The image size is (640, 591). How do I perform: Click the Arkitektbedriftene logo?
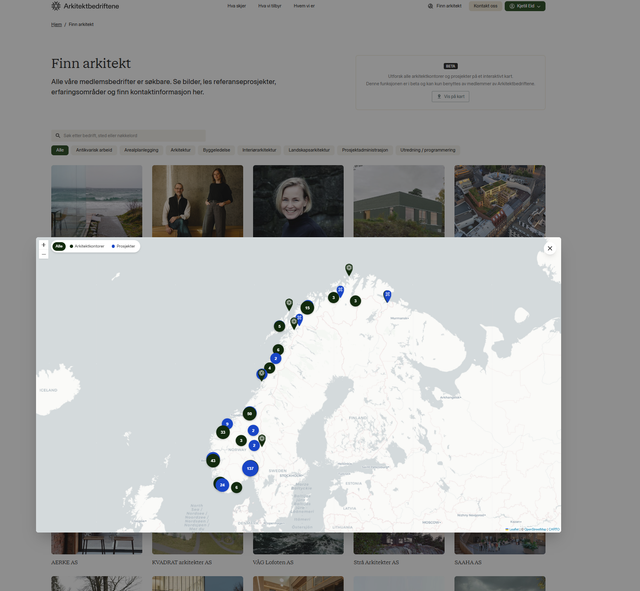[x=85, y=6]
